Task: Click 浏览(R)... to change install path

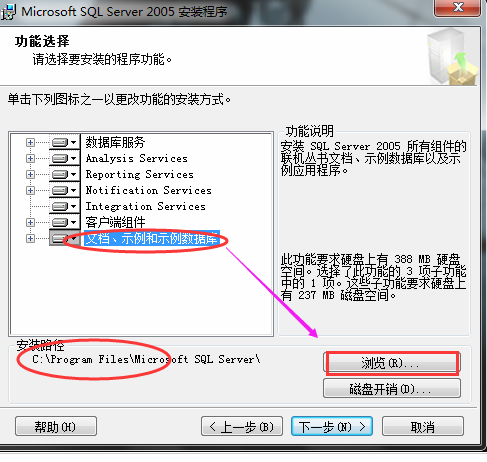Action: pyautogui.click(x=392, y=363)
